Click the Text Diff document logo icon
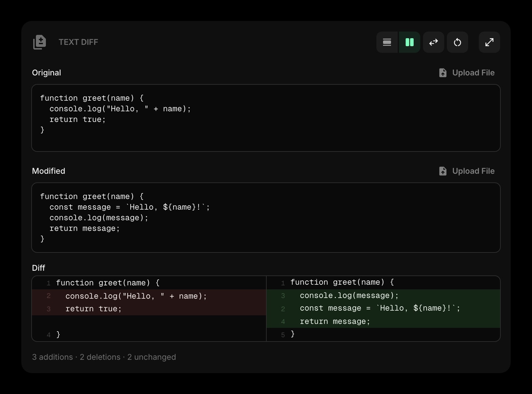 pyautogui.click(x=40, y=42)
